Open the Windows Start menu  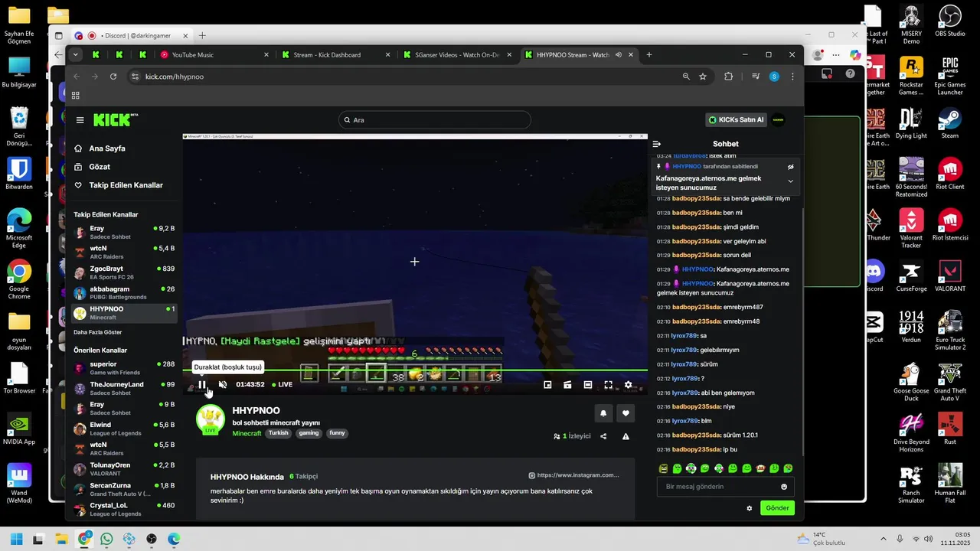(17, 539)
